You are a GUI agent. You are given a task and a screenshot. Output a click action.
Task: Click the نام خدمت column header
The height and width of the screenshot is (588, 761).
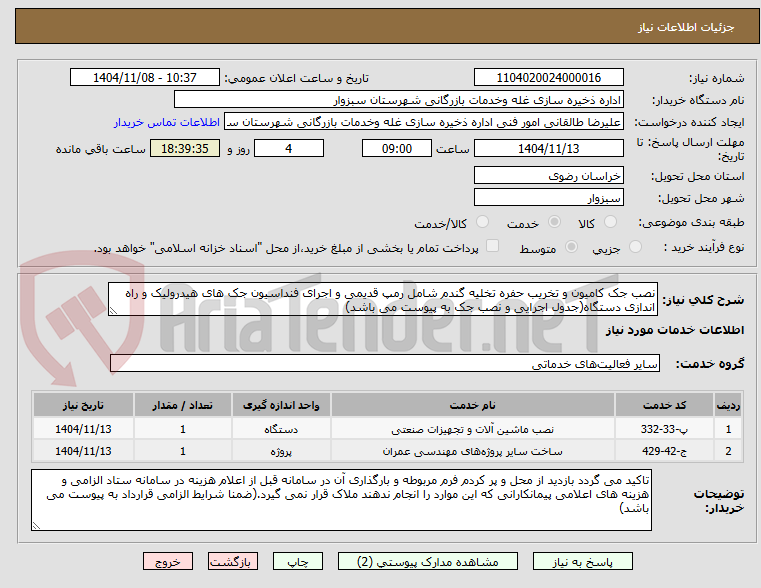473,405
